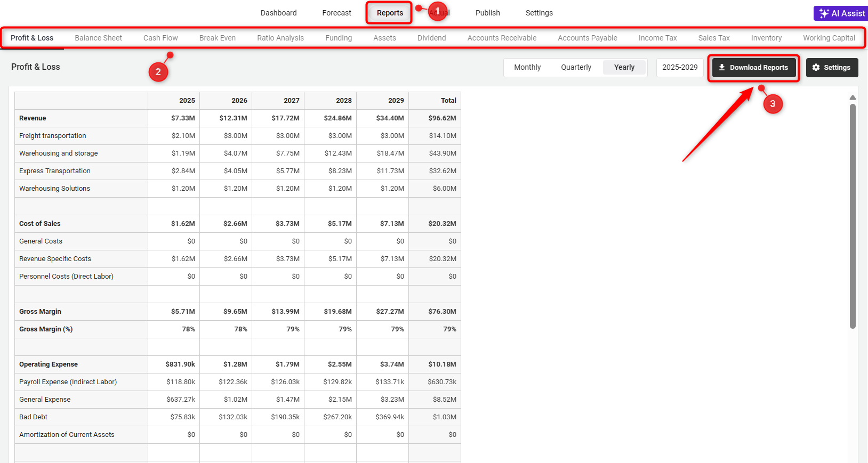Viewport: 868px width, 463px height.
Task: Select the Yearly period view
Action: pyautogui.click(x=624, y=67)
